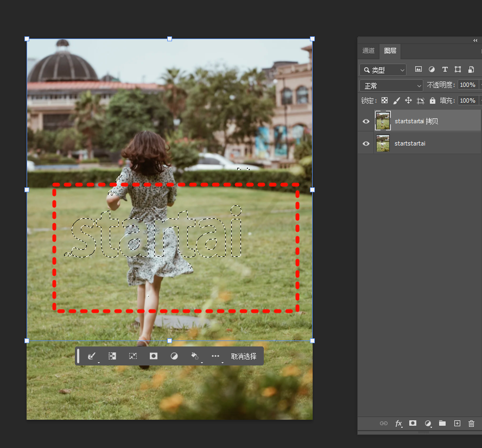Add a layer mask from Layers panel footer
This screenshot has height=448, width=482.
pos(413,423)
